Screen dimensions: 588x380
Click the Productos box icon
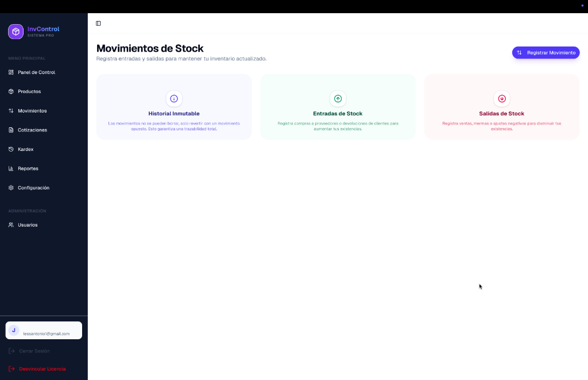tap(11, 91)
